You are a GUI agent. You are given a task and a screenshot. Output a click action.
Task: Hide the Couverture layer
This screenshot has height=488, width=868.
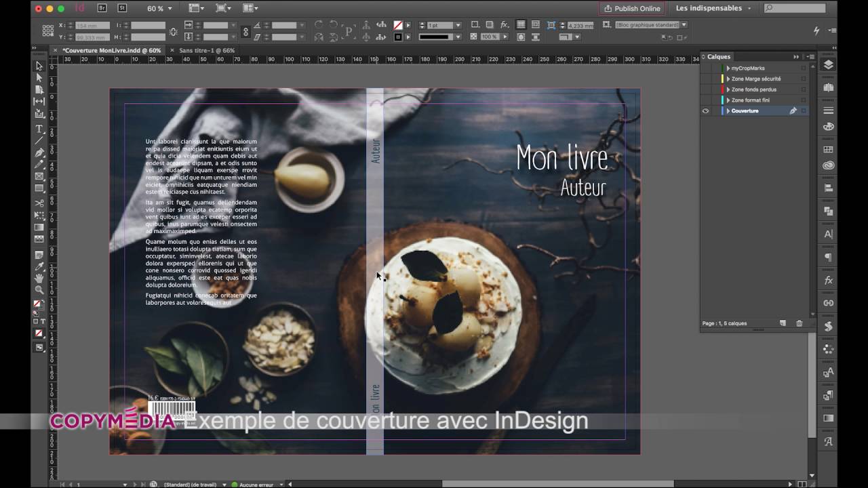pyautogui.click(x=706, y=111)
